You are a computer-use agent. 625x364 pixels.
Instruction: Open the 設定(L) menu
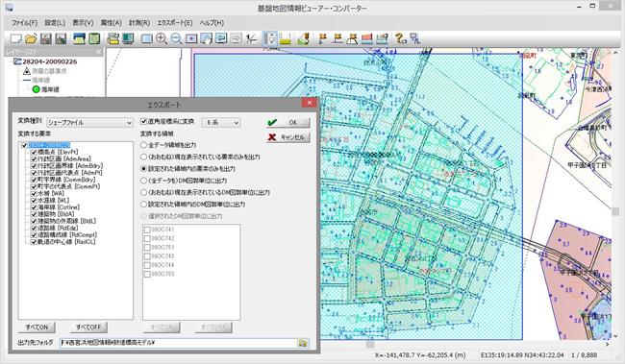pos(55,23)
